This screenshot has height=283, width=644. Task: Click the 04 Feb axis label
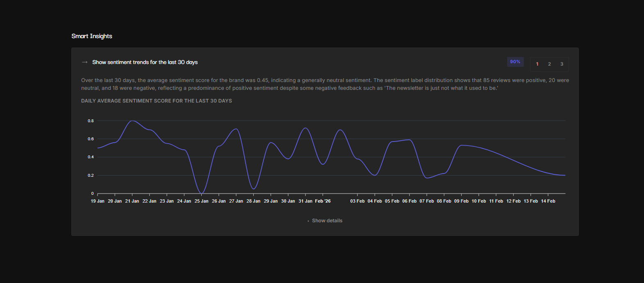pyautogui.click(x=375, y=201)
